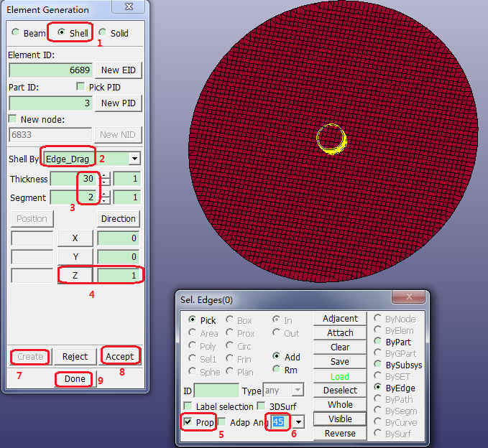Click the Reject button
Image resolution: width=488 pixels, height=448 pixels.
tap(75, 356)
